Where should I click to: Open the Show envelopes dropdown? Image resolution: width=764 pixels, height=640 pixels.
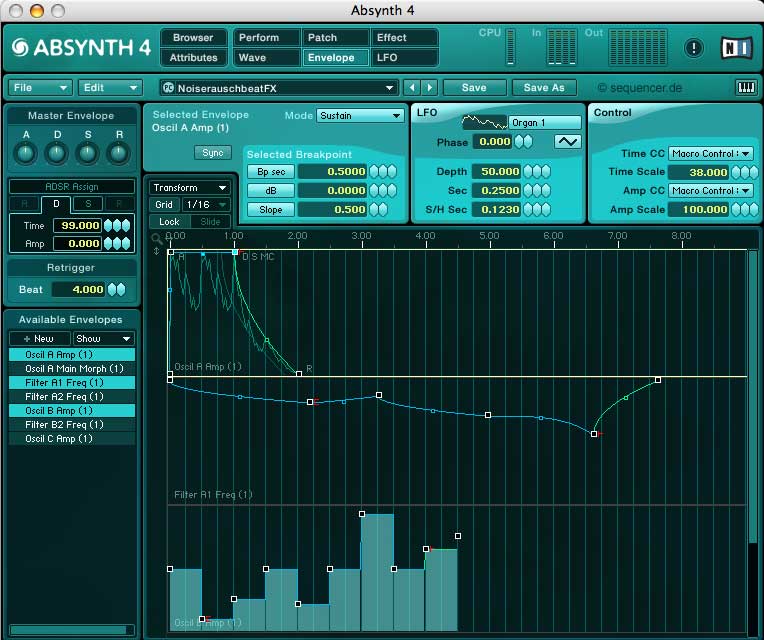click(103, 339)
